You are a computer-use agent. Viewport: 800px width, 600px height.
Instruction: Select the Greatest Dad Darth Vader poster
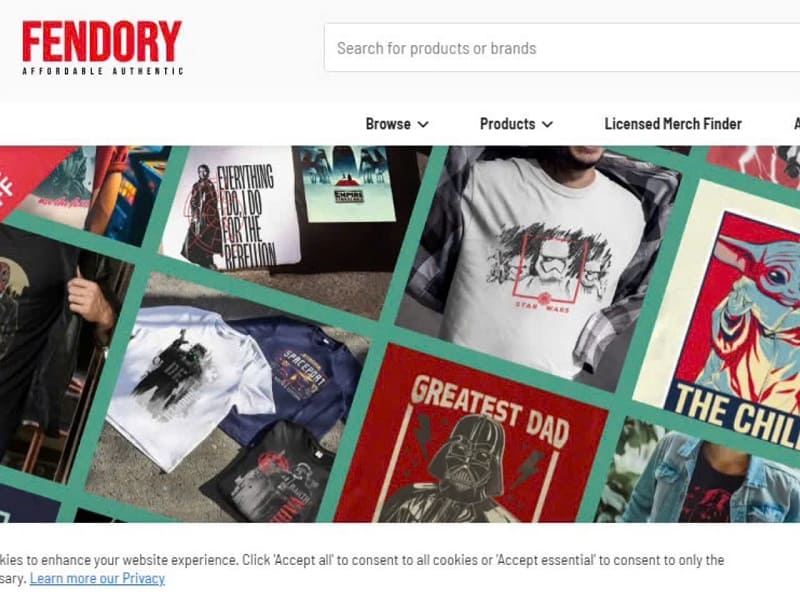pos(472,439)
